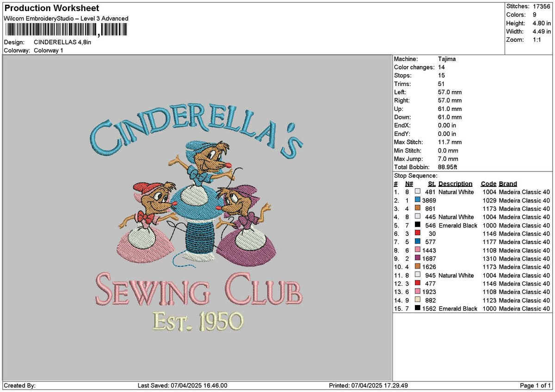Select the black swatch beside stitch count 1562
Image resolution: width=555 pixels, height=392 pixels.
click(x=418, y=308)
